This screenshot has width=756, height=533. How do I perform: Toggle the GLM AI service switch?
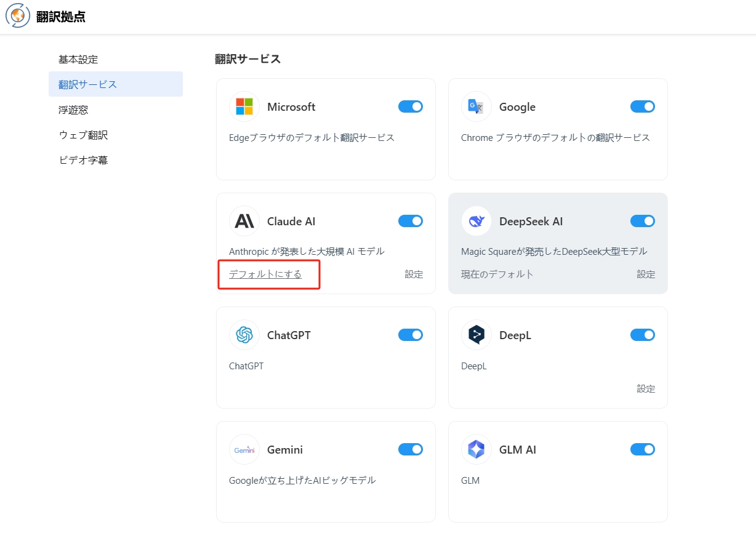point(643,449)
